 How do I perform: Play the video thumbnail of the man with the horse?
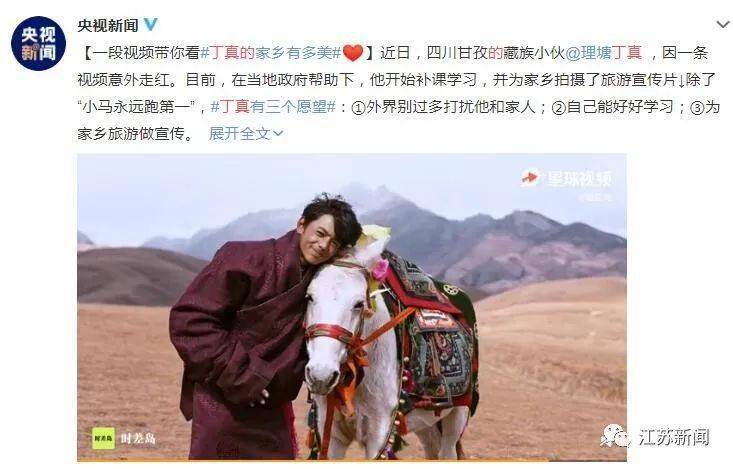[x=352, y=307]
